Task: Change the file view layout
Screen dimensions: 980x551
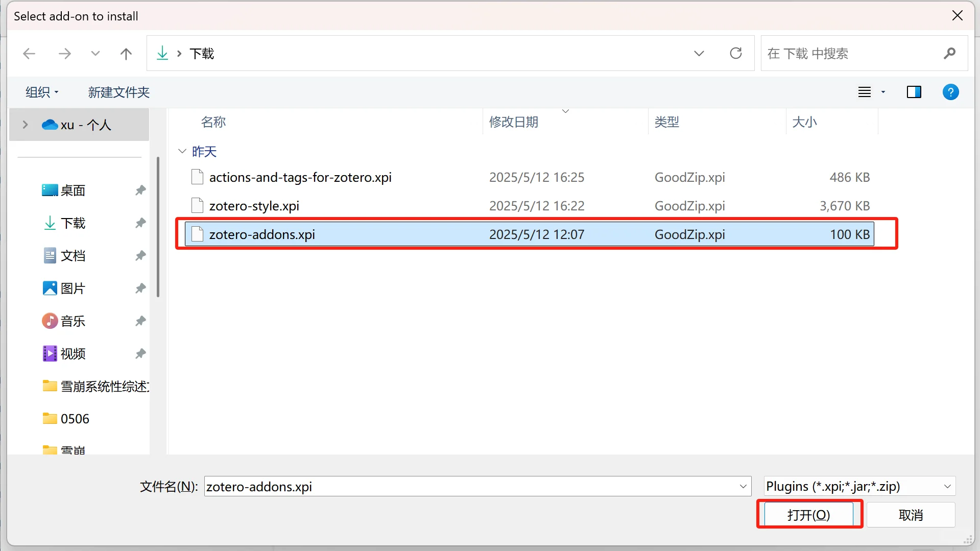Action: [865, 92]
